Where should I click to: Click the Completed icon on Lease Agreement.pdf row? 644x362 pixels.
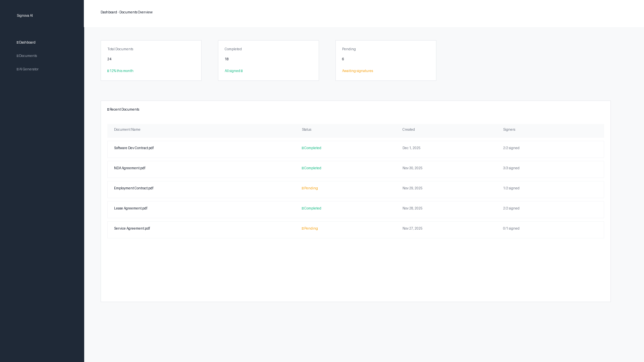[x=303, y=208]
